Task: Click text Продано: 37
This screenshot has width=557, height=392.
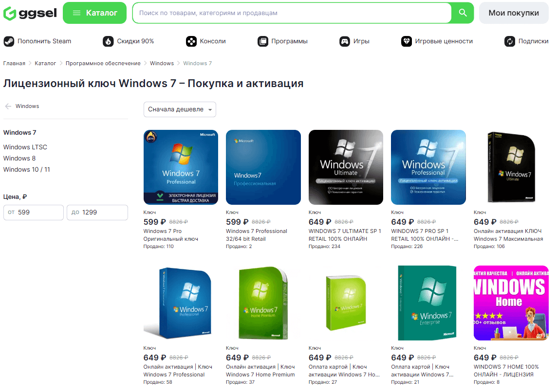Action: click(240, 382)
